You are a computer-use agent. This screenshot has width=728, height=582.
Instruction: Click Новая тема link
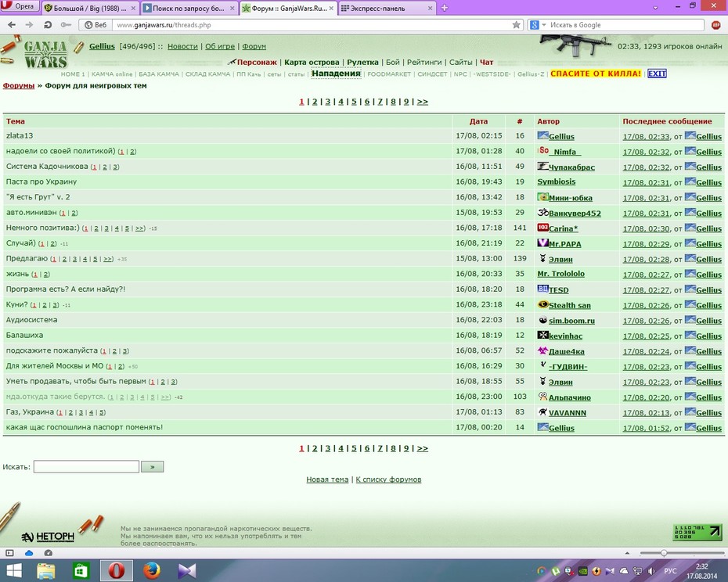[327, 480]
